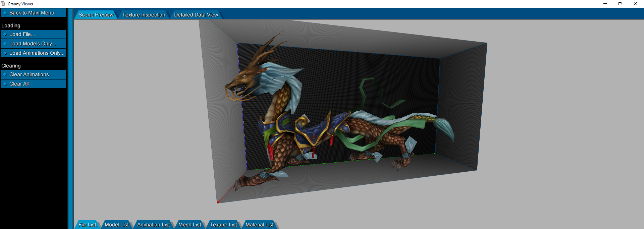Select the Model List tab
The image size is (644, 229).
(x=116, y=225)
